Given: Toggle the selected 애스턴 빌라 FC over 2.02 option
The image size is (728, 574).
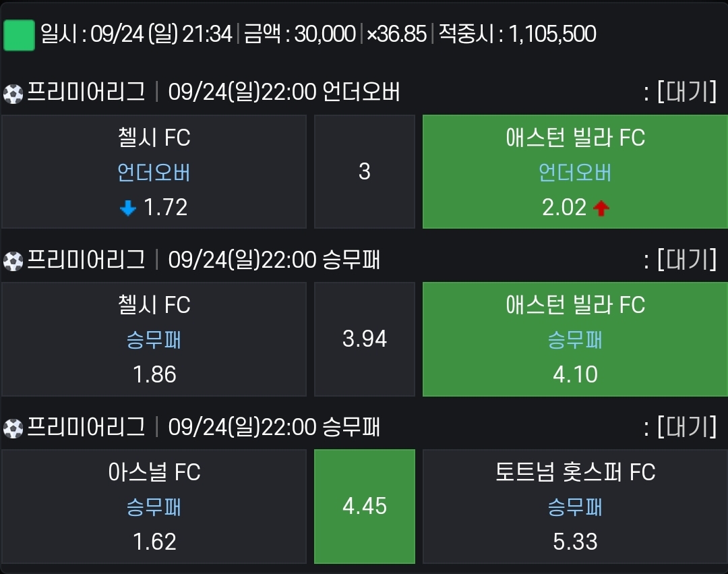Looking at the screenshot, I should point(575,171).
